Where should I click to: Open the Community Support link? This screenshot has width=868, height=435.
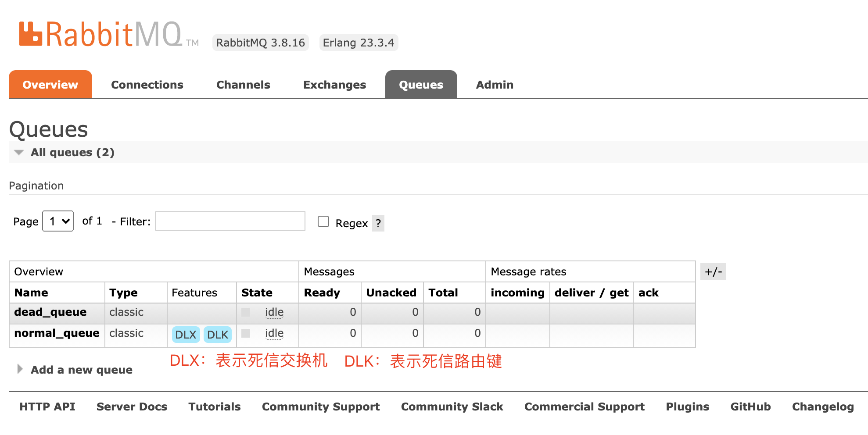pyautogui.click(x=321, y=406)
